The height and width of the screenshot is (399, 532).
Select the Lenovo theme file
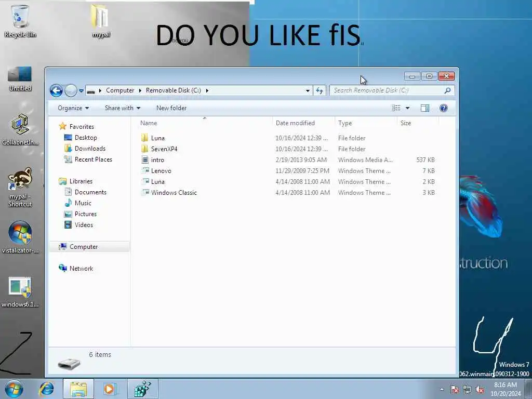[x=161, y=170]
